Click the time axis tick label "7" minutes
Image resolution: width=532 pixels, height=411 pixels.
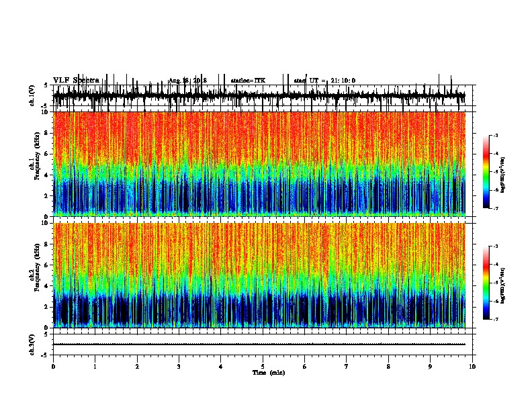point(347,367)
